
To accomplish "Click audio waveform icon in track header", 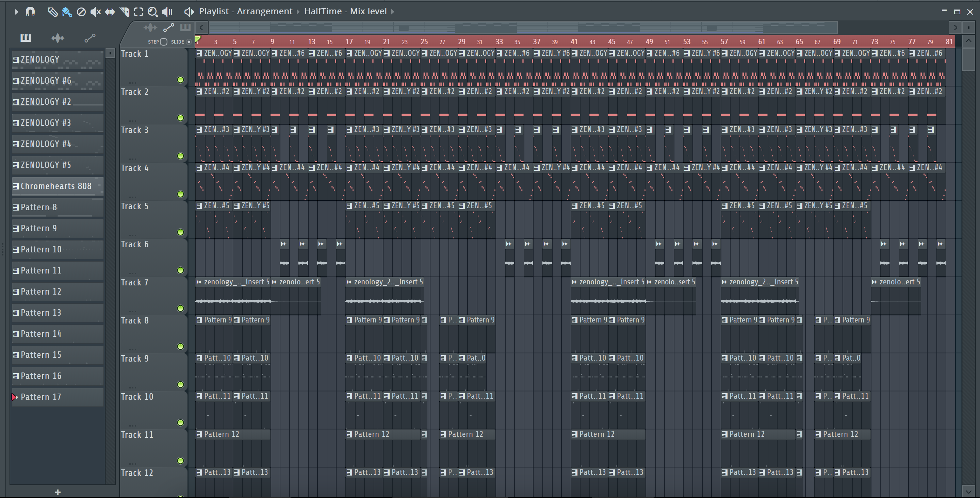I will pyautogui.click(x=150, y=28).
